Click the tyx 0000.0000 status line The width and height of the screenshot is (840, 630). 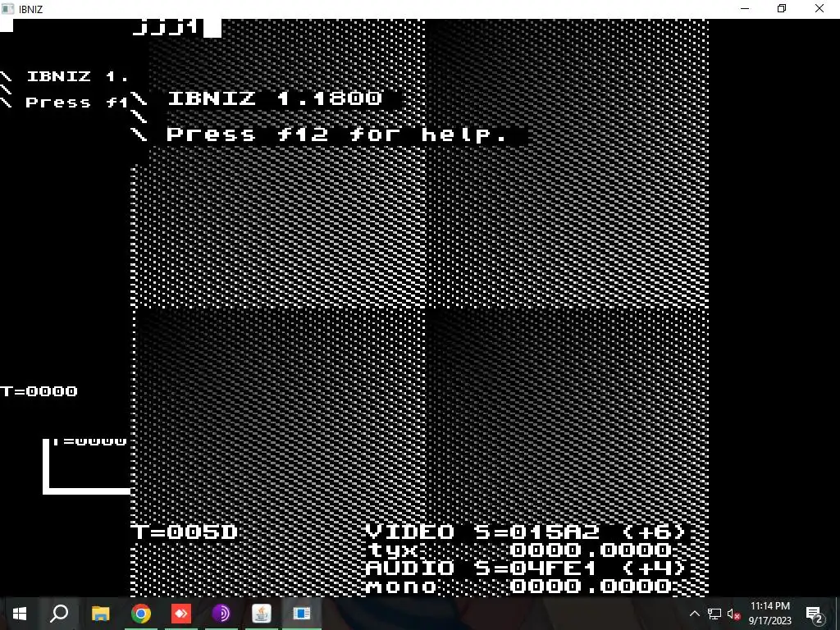click(519, 550)
